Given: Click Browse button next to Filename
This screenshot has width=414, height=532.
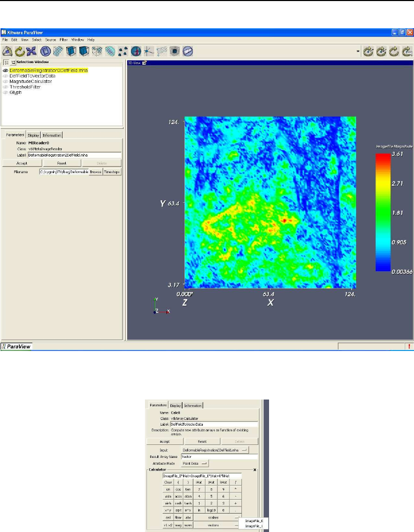Looking at the screenshot, I should coord(95,172).
